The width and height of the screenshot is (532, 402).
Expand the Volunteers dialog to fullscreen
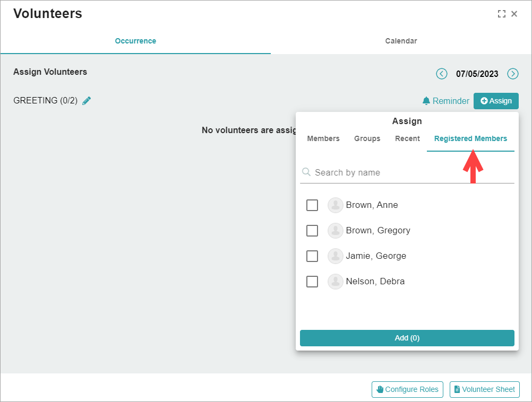pos(501,14)
